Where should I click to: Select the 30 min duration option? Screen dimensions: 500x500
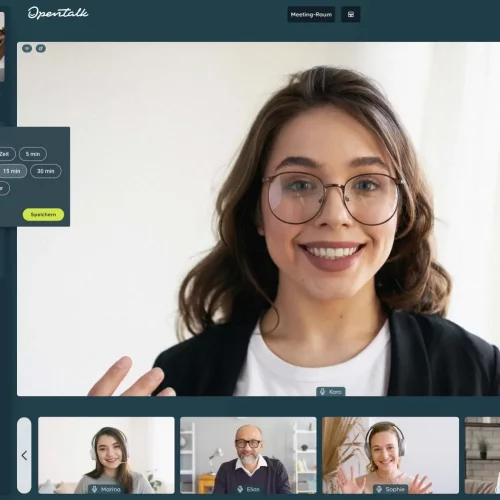coord(46,171)
